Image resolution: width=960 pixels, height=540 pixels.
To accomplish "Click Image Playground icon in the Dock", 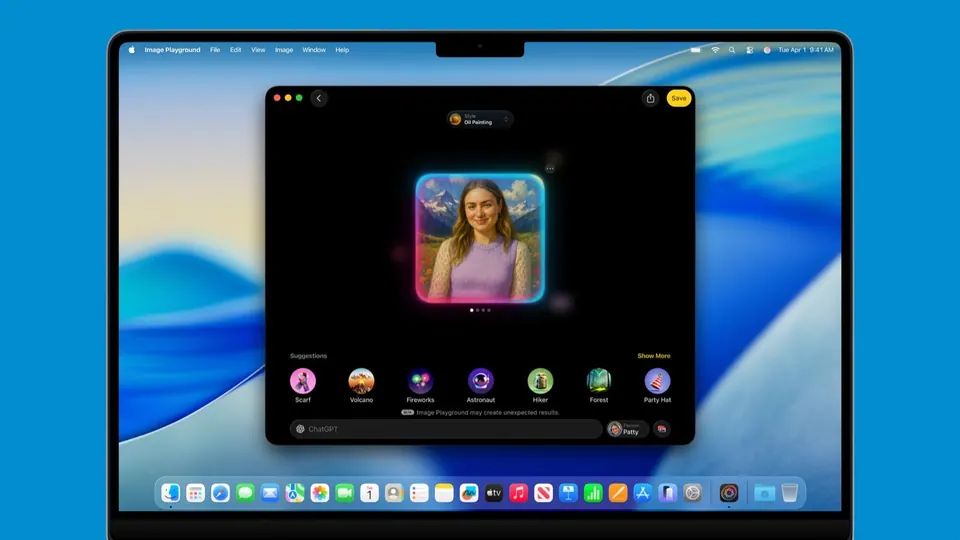I will (729, 493).
